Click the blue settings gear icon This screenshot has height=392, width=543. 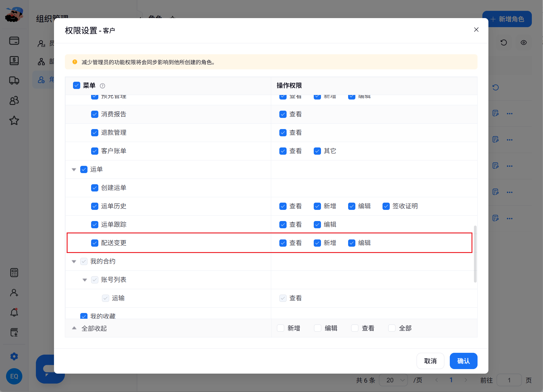(x=14, y=356)
